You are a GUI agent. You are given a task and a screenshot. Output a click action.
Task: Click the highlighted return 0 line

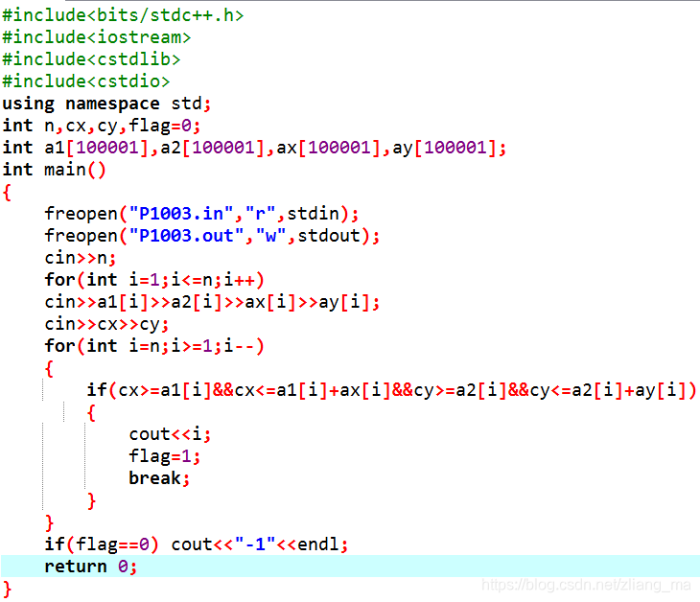point(350,567)
